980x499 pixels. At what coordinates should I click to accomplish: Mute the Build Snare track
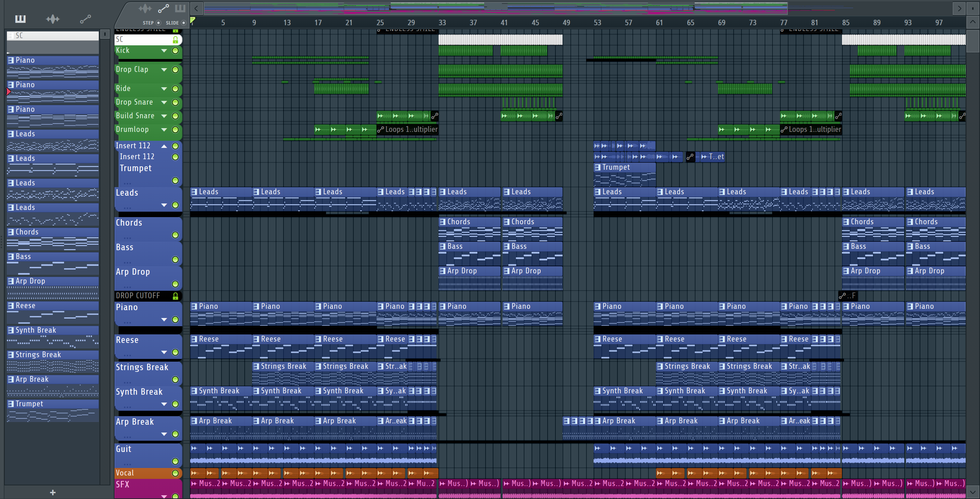click(x=175, y=116)
